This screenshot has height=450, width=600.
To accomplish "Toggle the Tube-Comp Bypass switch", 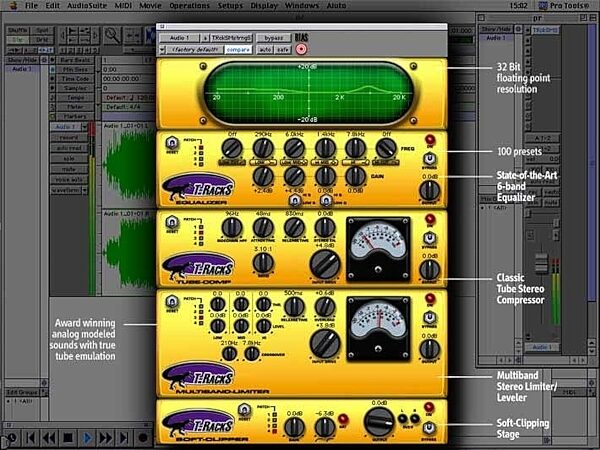I will point(430,238).
